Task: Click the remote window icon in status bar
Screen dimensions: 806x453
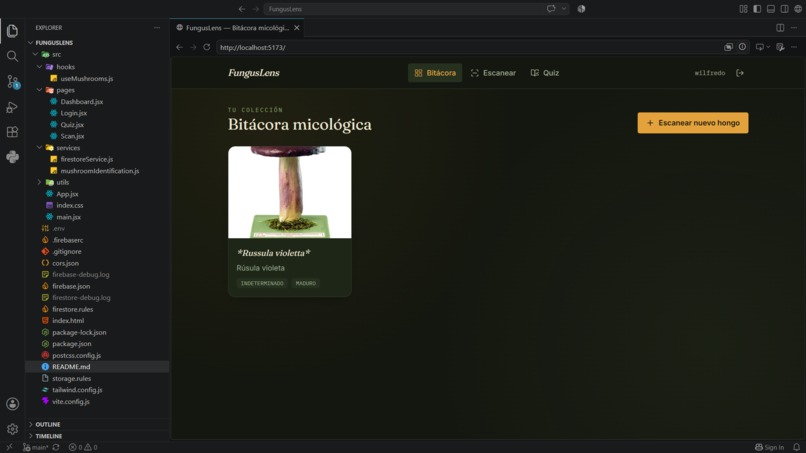Action: click(x=9, y=447)
